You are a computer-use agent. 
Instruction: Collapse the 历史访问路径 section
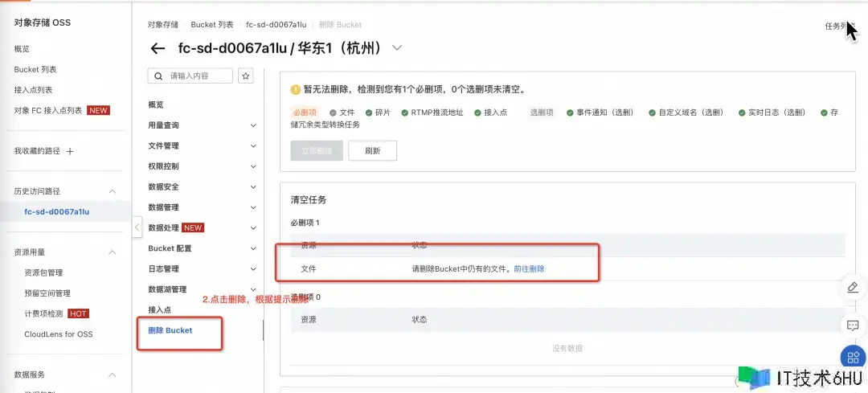(x=113, y=191)
